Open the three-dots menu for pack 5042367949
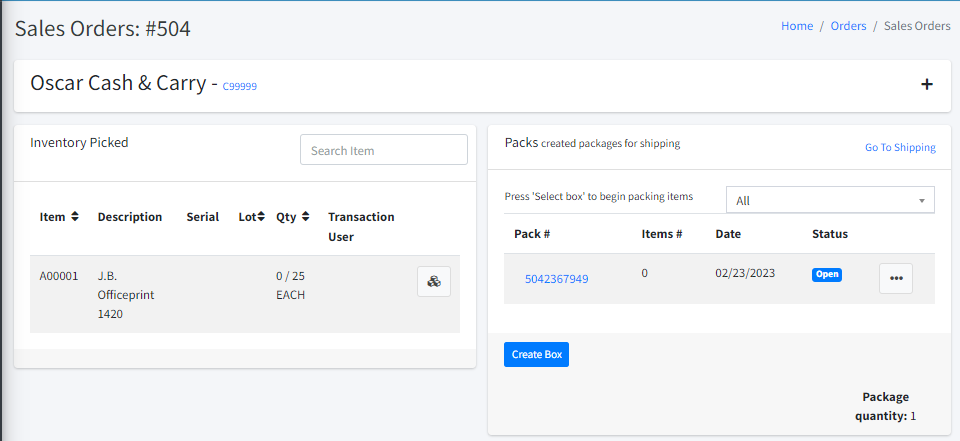Image resolution: width=960 pixels, height=441 pixels. 895,278
